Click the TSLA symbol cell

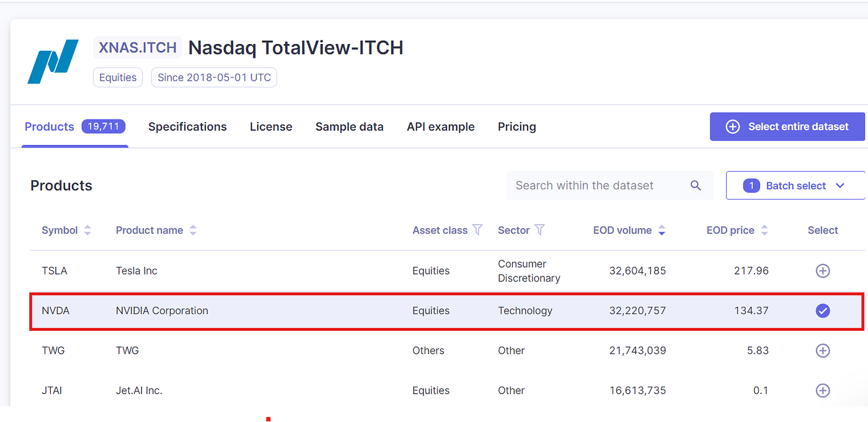click(x=55, y=271)
